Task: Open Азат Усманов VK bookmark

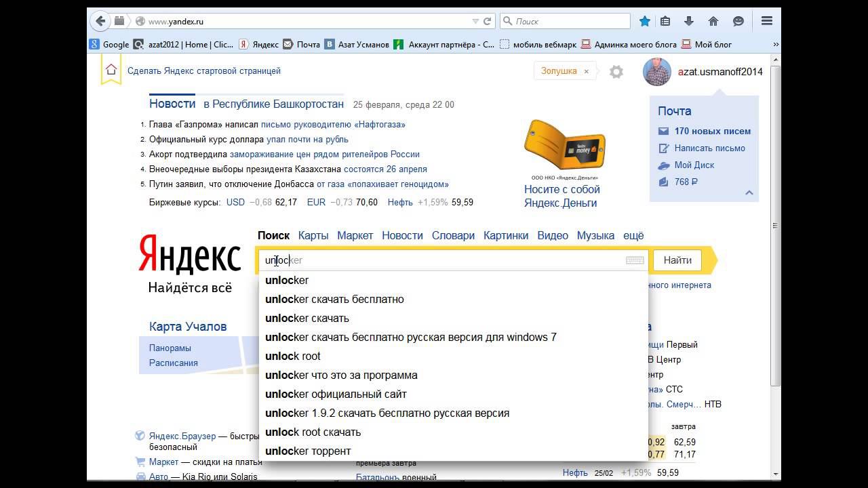Action: (x=357, y=44)
